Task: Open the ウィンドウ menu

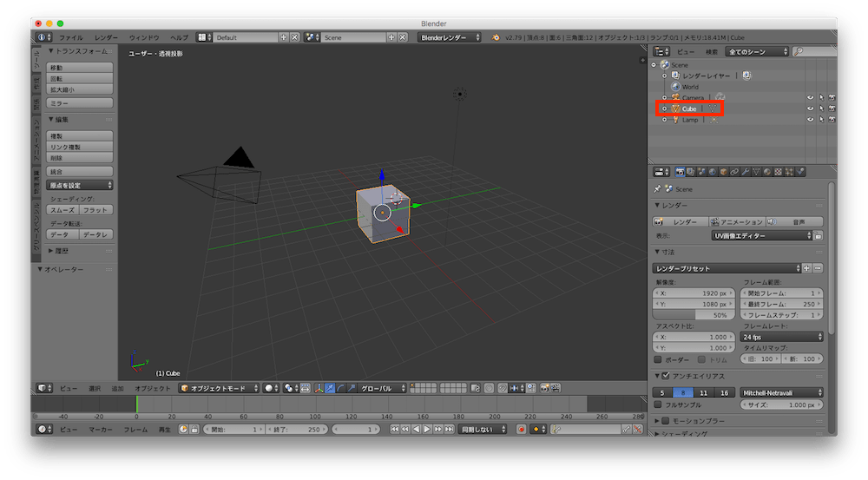Action: [x=144, y=37]
